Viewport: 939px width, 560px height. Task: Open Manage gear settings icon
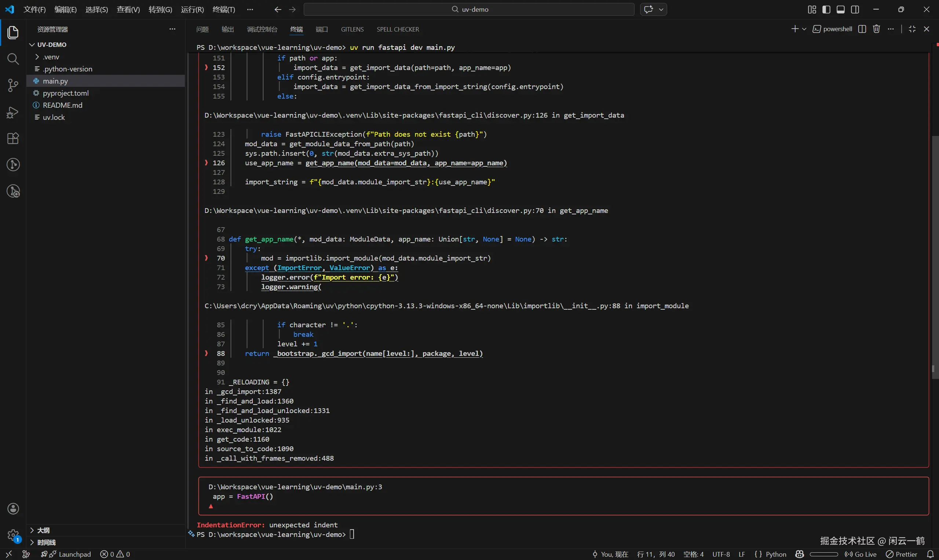click(x=13, y=535)
